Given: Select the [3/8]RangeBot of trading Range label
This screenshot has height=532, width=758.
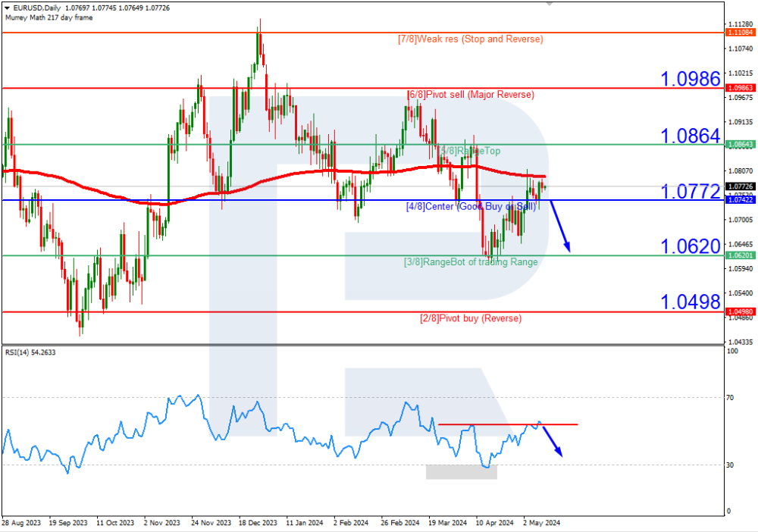Looking at the screenshot, I should [x=470, y=262].
